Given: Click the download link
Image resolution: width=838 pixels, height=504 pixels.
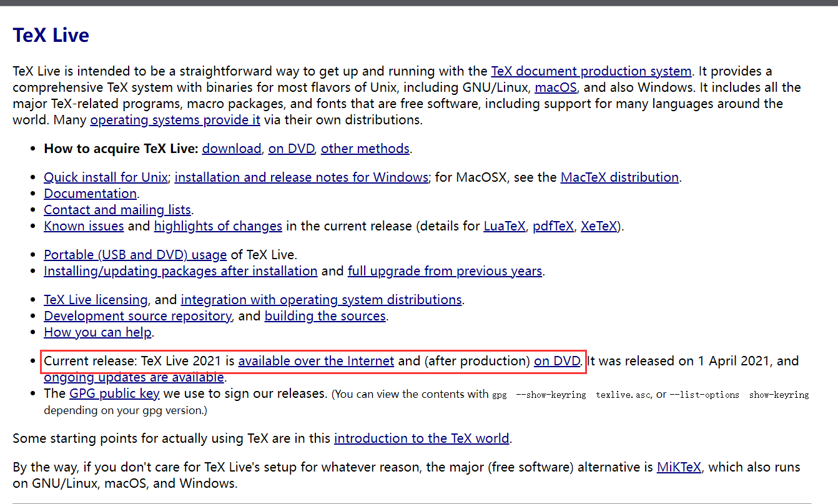Looking at the screenshot, I should pos(232,149).
